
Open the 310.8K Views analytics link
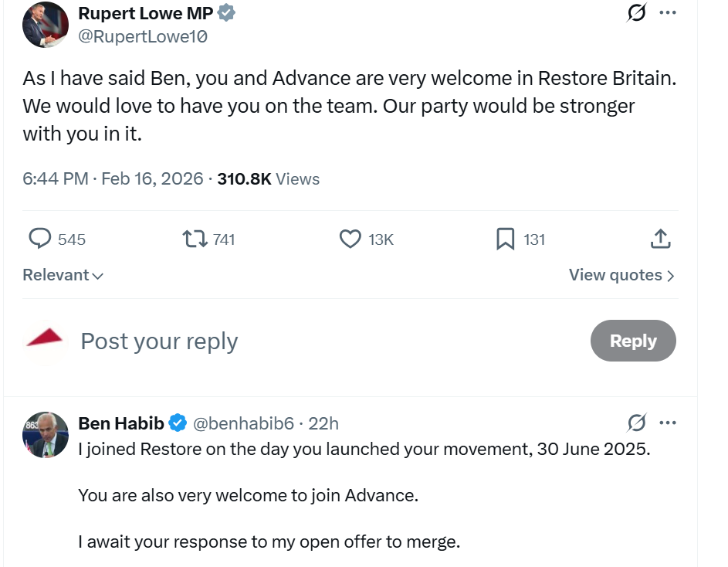pos(268,179)
